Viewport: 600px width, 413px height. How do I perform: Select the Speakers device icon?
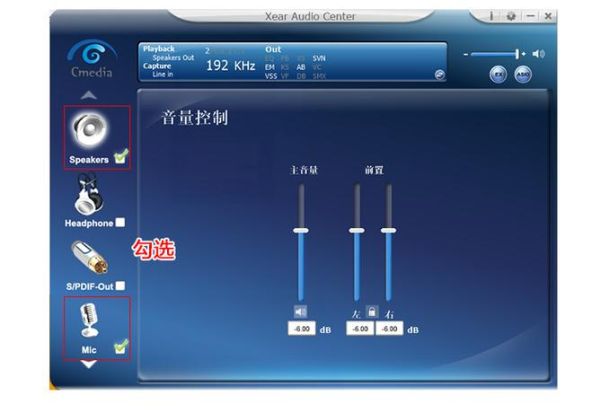(x=88, y=130)
